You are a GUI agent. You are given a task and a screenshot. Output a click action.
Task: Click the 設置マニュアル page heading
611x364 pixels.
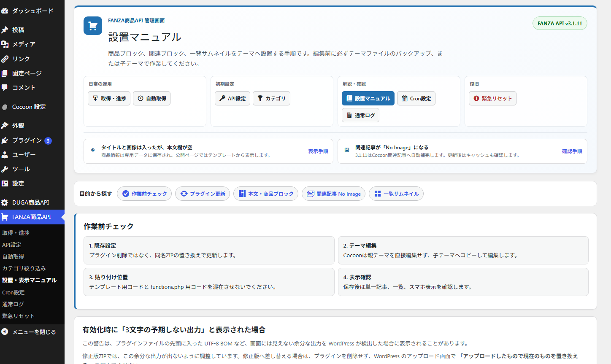click(145, 37)
